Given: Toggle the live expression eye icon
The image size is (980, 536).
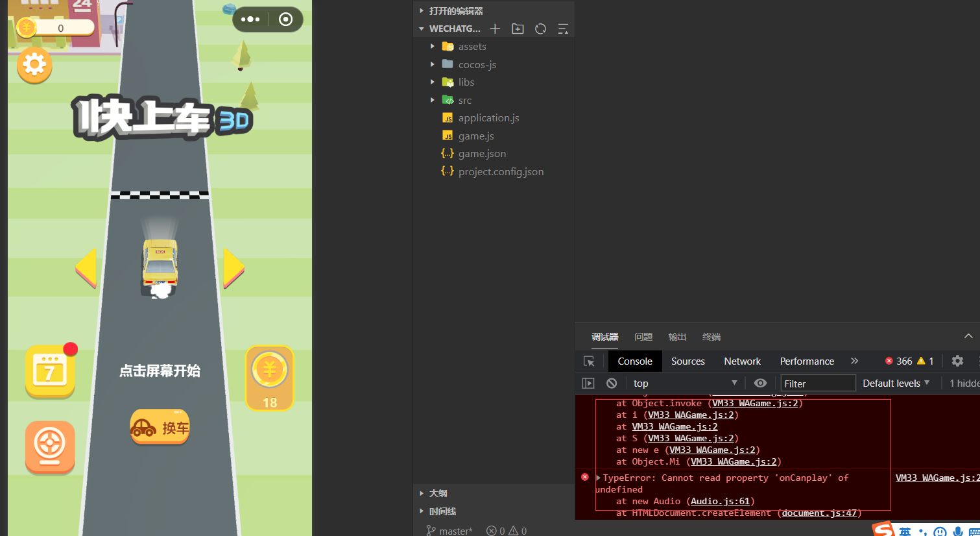Looking at the screenshot, I should click(760, 384).
